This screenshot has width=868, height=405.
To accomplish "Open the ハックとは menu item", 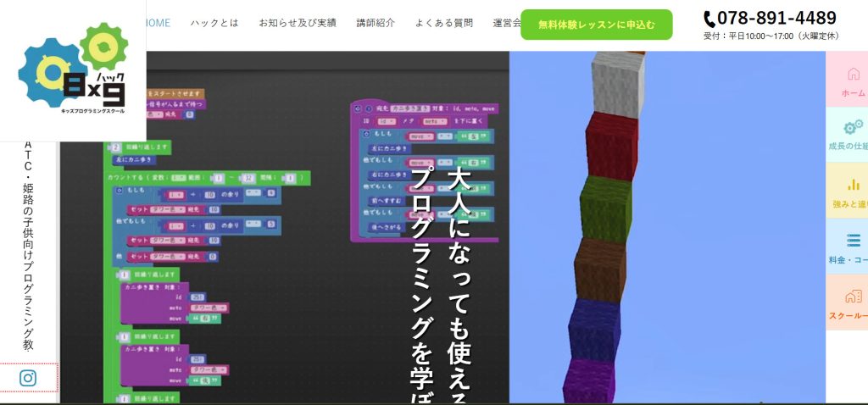I will click(x=214, y=23).
